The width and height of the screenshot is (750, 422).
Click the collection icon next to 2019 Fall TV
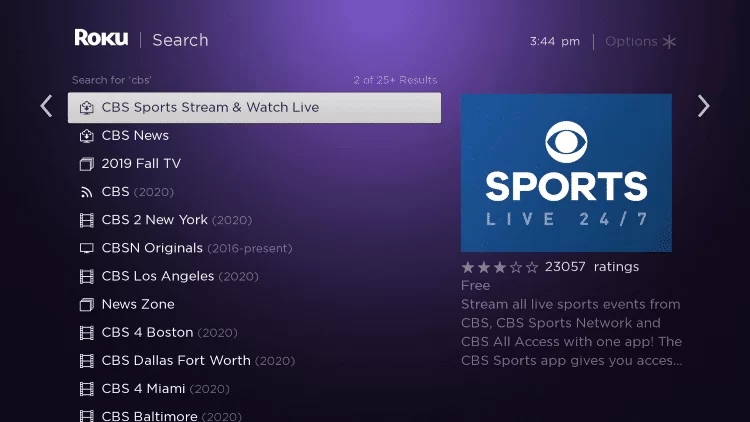87,164
